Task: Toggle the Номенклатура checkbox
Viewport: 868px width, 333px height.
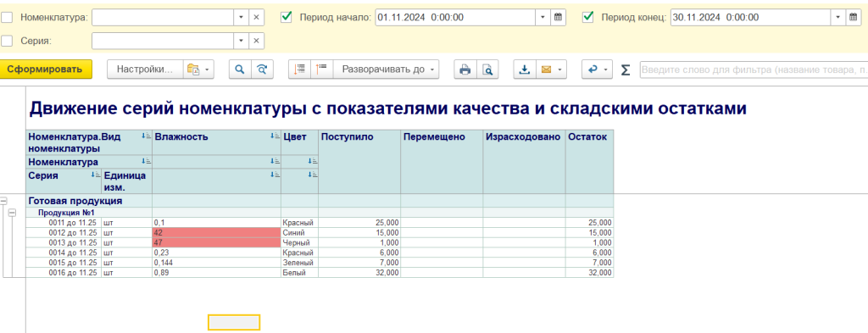Action: (x=7, y=17)
